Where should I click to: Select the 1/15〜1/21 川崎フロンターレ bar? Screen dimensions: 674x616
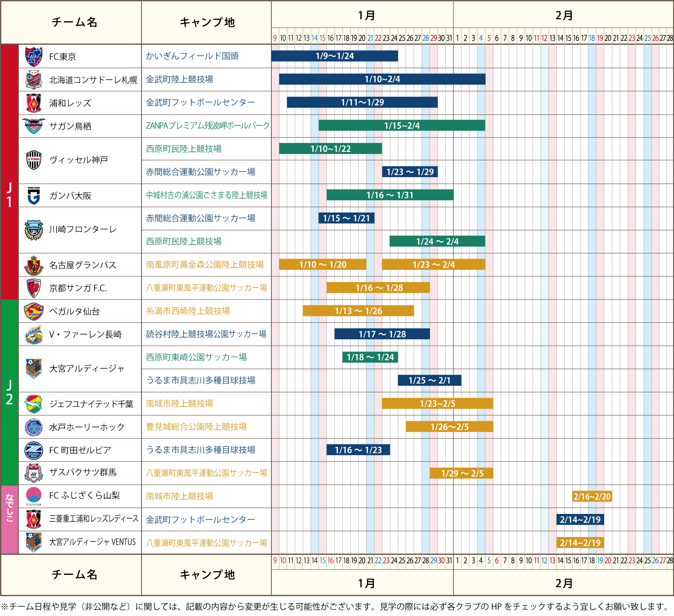click(346, 218)
